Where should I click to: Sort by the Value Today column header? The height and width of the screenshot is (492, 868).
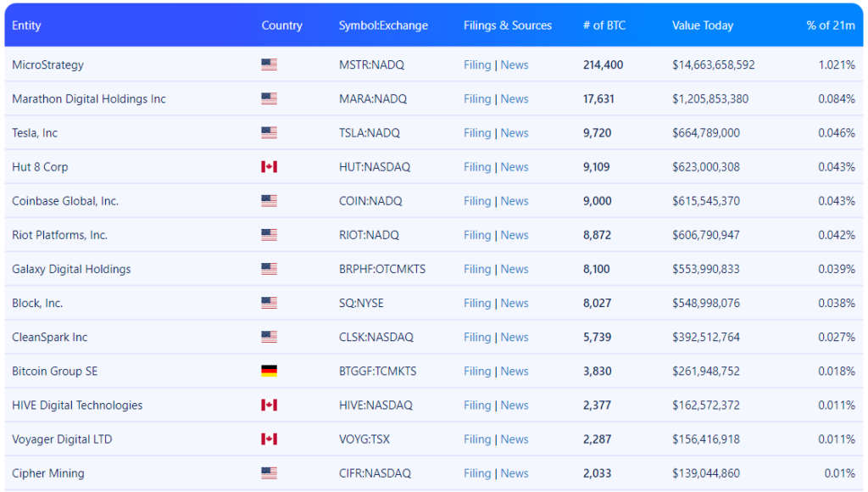(x=704, y=25)
